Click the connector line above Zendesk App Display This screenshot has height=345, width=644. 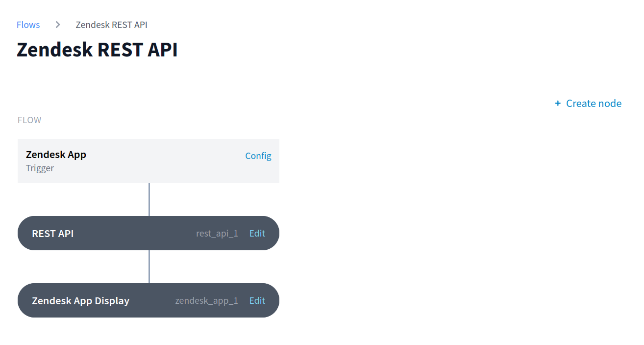pyautogui.click(x=149, y=267)
